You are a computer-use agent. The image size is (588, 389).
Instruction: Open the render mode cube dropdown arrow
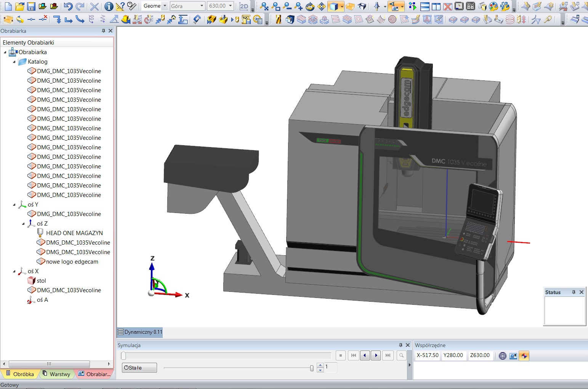click(x=342, y=6)
